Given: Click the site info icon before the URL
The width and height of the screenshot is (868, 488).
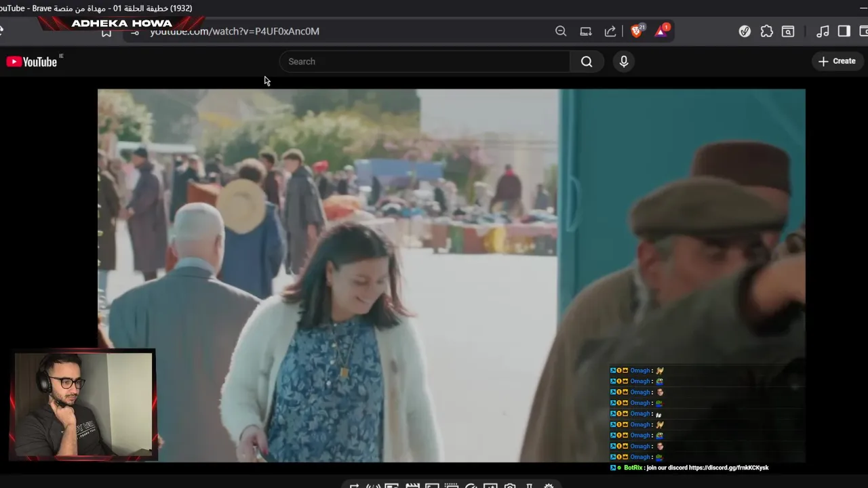Looking at the screenshot, I should [135, 32].
